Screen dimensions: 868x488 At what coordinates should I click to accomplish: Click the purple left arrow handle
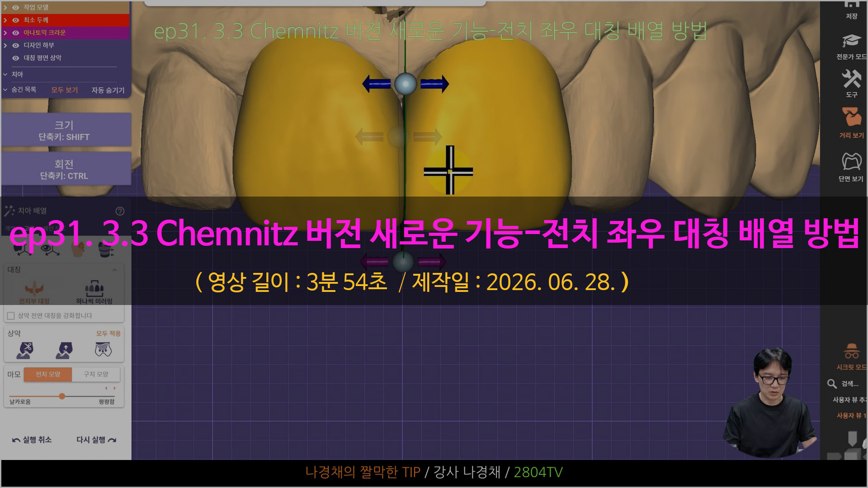click(x=374, y=261)
